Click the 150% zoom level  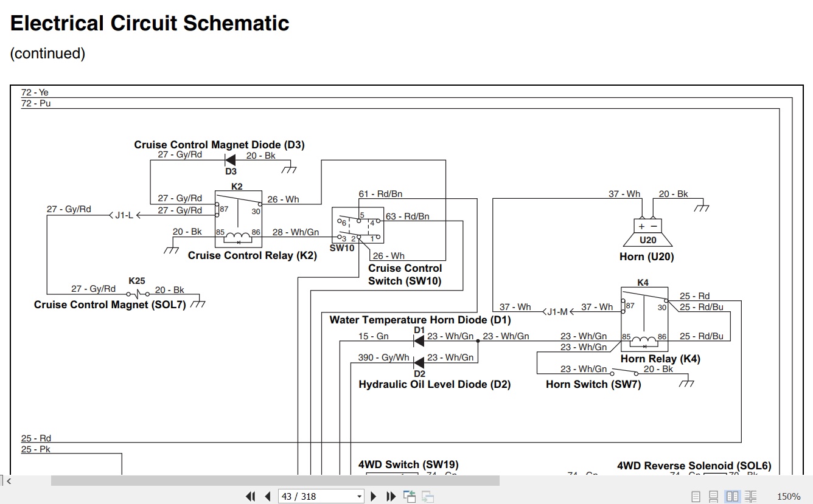coord(789,497)
